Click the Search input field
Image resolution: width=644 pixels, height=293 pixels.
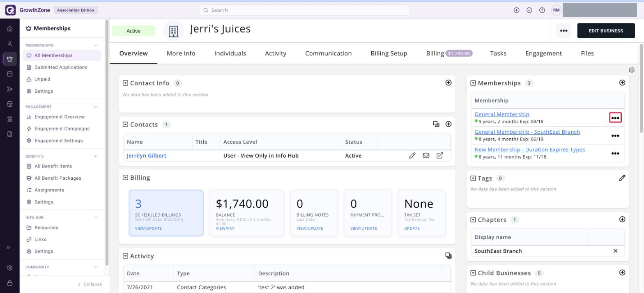point(304,10)
